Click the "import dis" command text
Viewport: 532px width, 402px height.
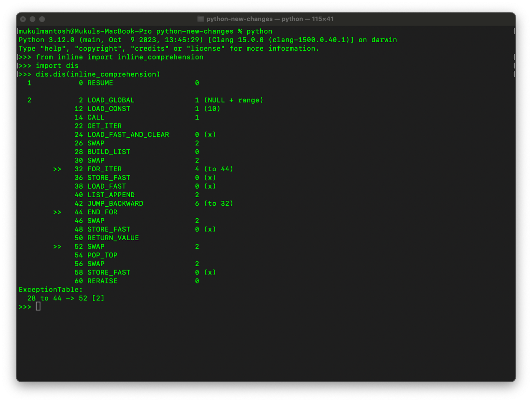57,66
